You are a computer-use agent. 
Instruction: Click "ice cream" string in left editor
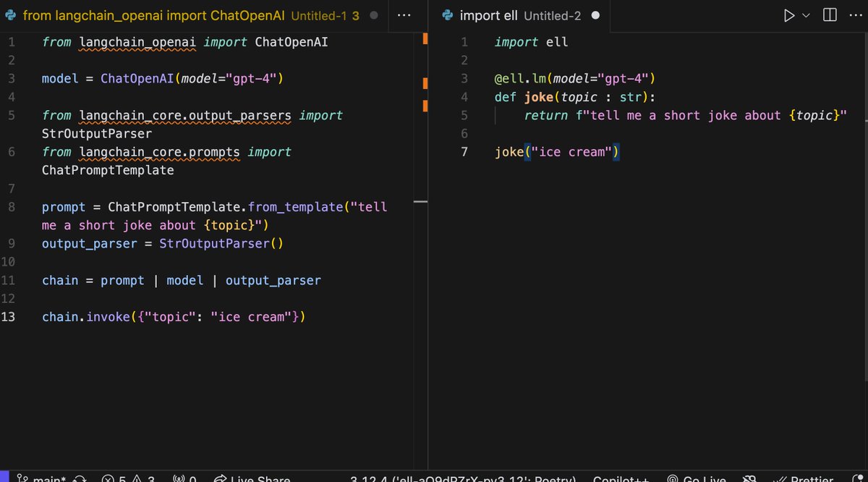251,317
